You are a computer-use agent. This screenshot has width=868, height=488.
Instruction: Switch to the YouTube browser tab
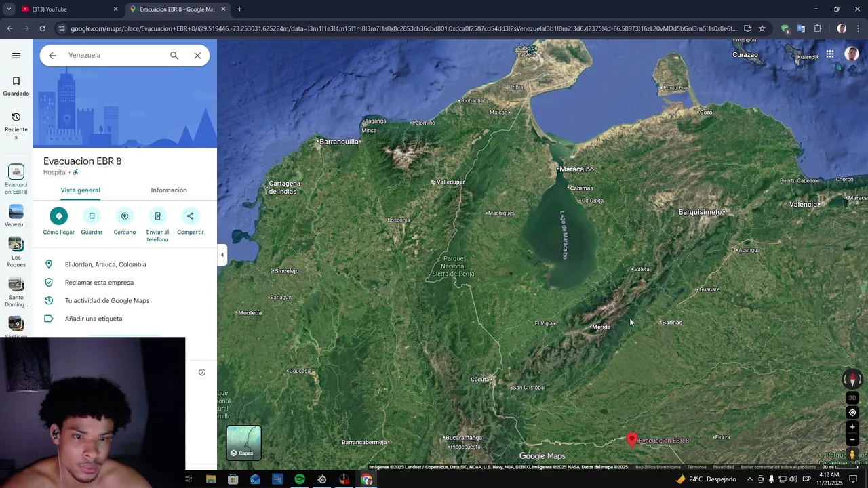tap(68, 9)
